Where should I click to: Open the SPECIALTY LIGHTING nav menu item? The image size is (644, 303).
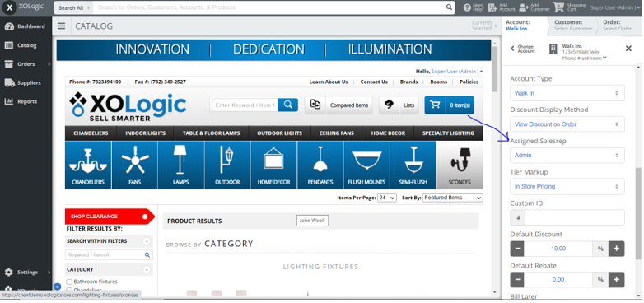pos(449,133)
